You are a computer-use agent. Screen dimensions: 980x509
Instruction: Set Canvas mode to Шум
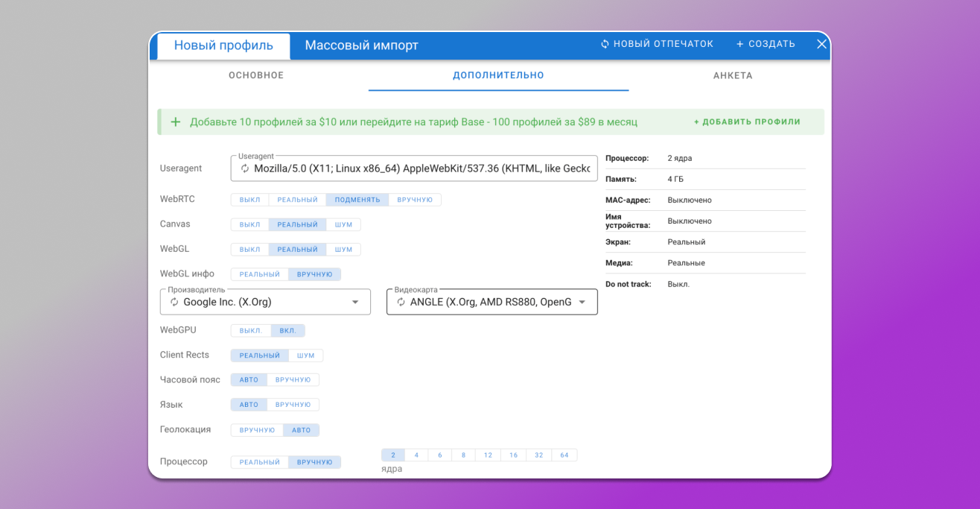(343, 224)
